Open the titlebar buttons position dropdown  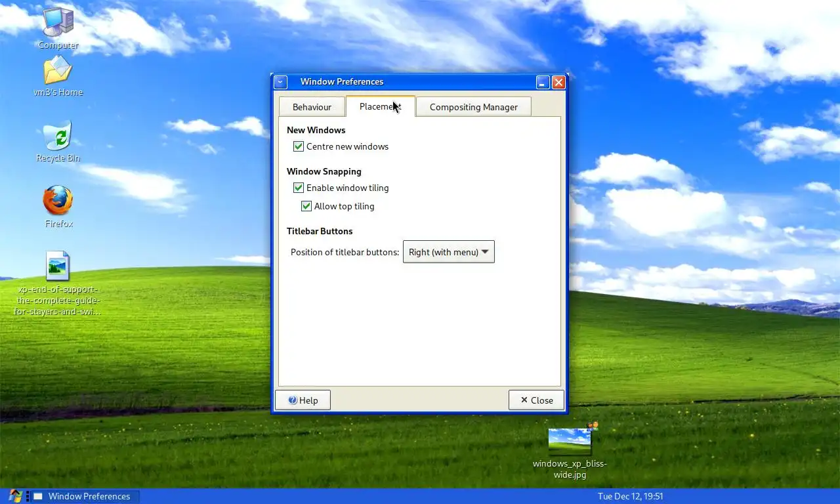pos(448,252)
